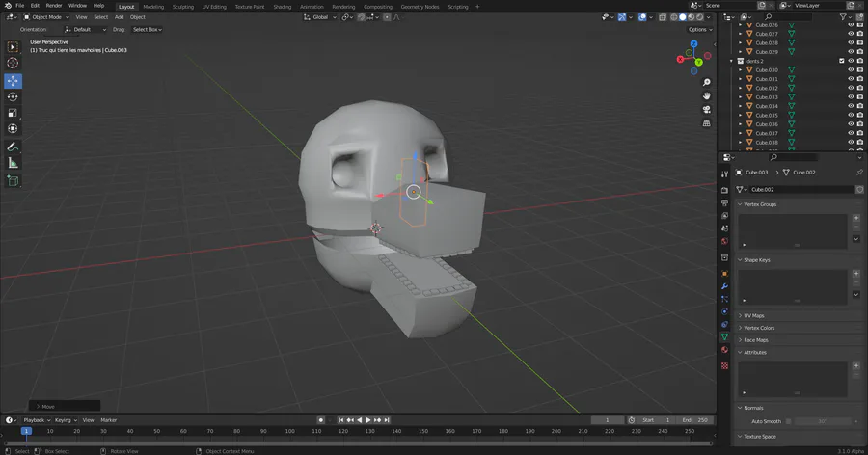Select the 3D Cursor tool
Image resolution: width=868 pixels, height=455 pixels.
point(13,63)
